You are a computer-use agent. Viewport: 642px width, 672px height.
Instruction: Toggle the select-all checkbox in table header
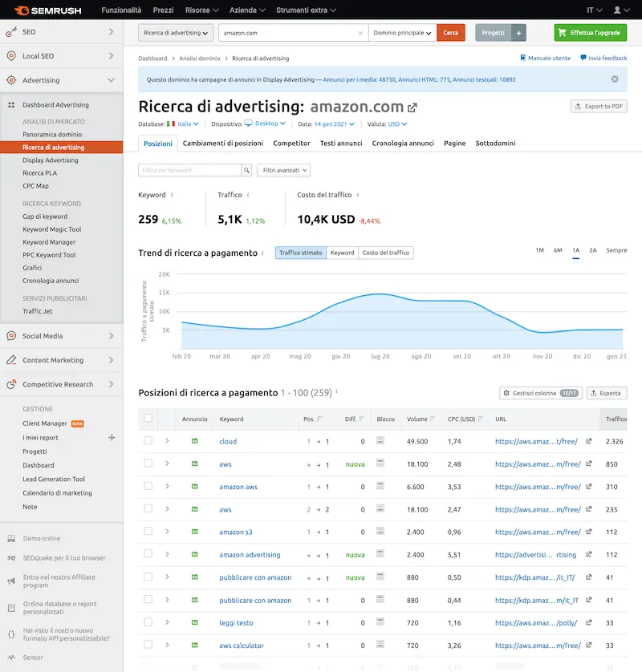(148, 418)
